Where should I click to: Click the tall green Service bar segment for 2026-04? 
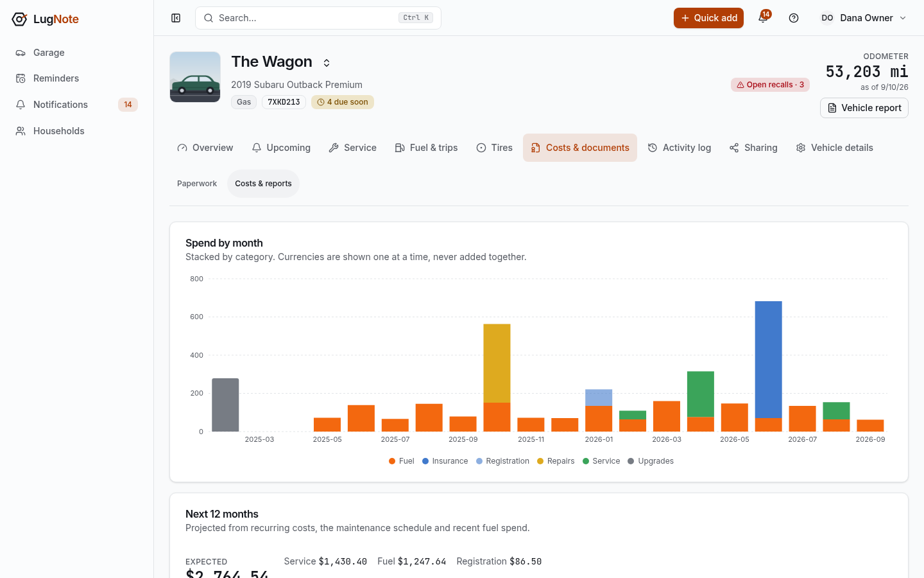coord(701,394)
